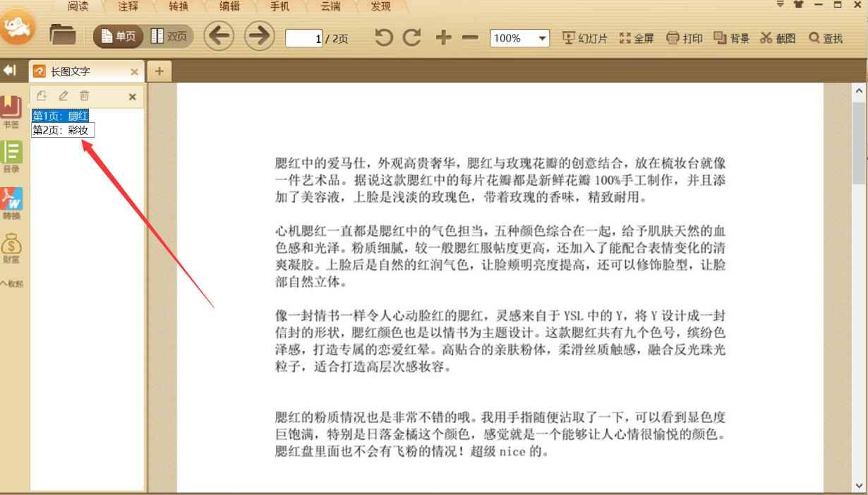Viewport: 868px width, 495px height.
Task: Delete the bookmark with trash icon
Action: [84, 96]
